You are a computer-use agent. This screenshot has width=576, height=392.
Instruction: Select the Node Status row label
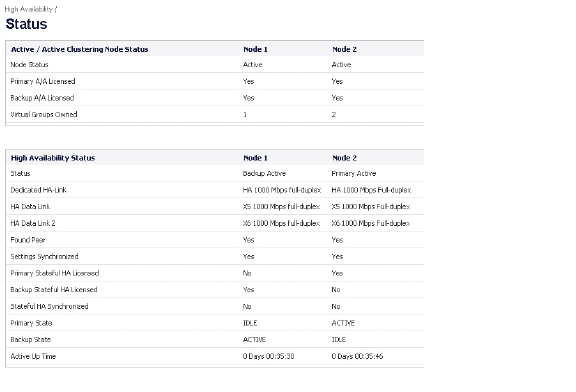(x=29, y=65)
